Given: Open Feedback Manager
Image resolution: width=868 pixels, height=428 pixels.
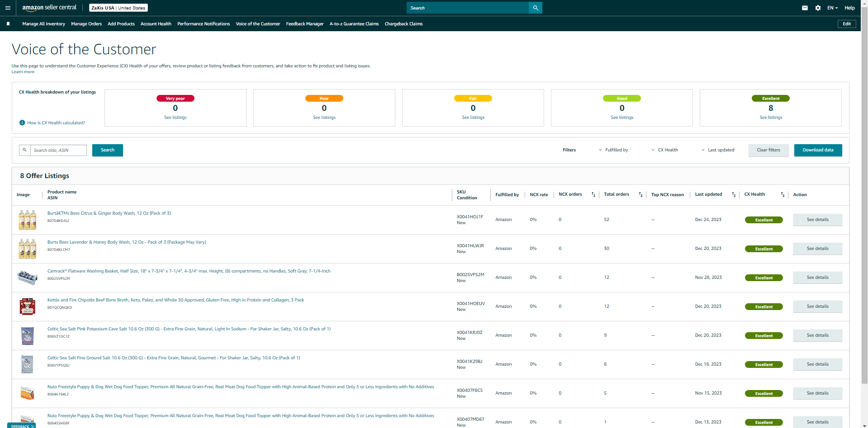Looking at the screenshot, I should click(305, 24).
